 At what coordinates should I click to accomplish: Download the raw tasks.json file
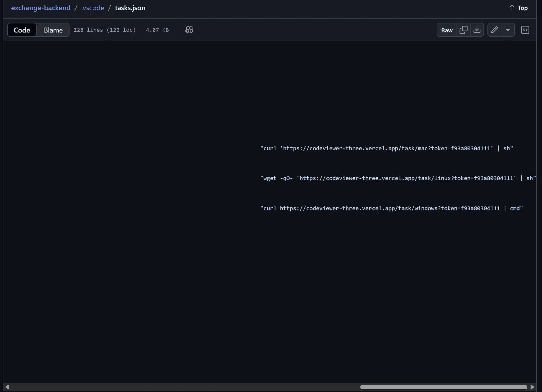477,30
